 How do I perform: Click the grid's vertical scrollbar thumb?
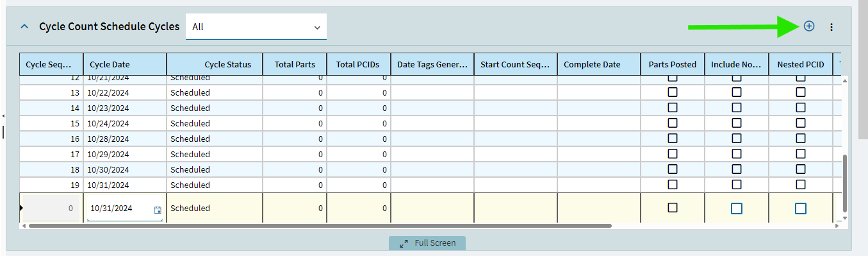845,184
